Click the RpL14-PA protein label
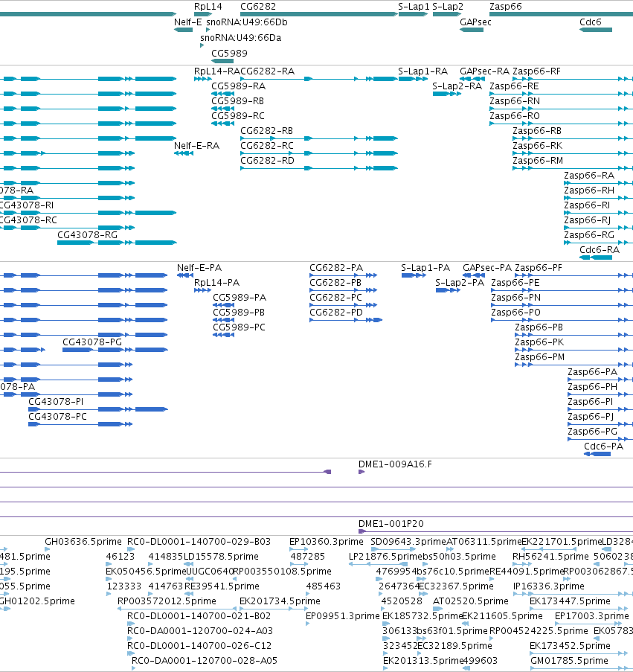The image size is (633, 672). (216, 283)
